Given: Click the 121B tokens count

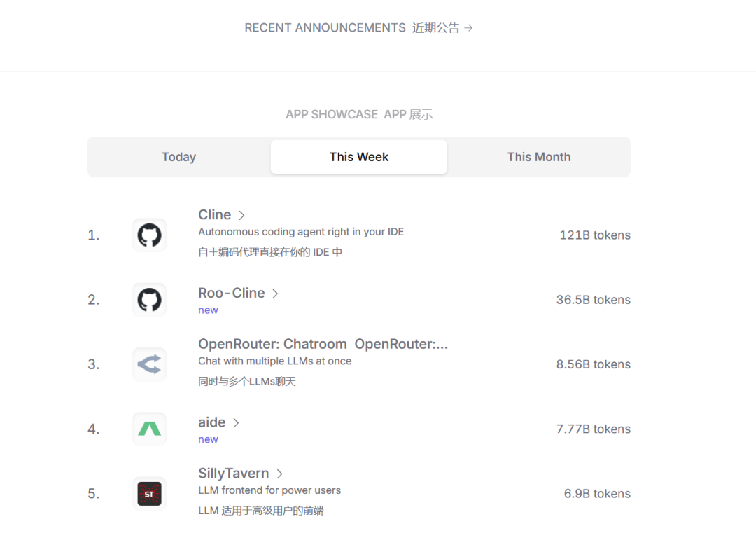Looking at the screenshot, I should click(594, 235).
